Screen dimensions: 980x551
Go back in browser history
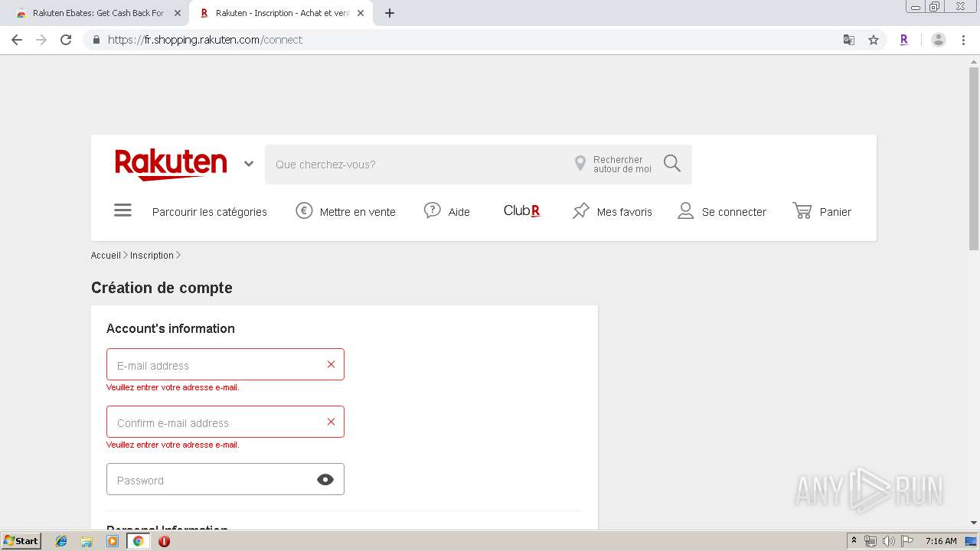[17, 40]
